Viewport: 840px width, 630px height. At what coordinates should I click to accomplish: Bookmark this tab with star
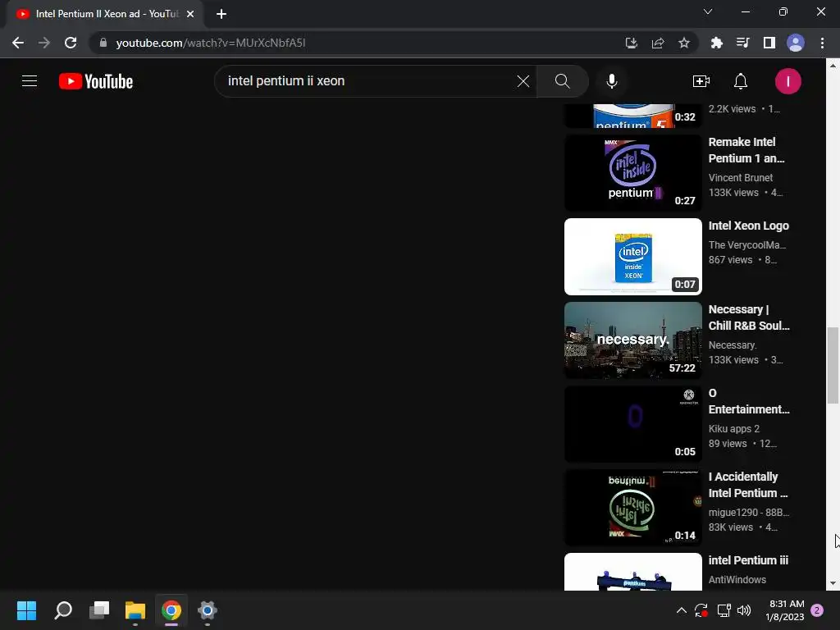(x=684, y=43)
